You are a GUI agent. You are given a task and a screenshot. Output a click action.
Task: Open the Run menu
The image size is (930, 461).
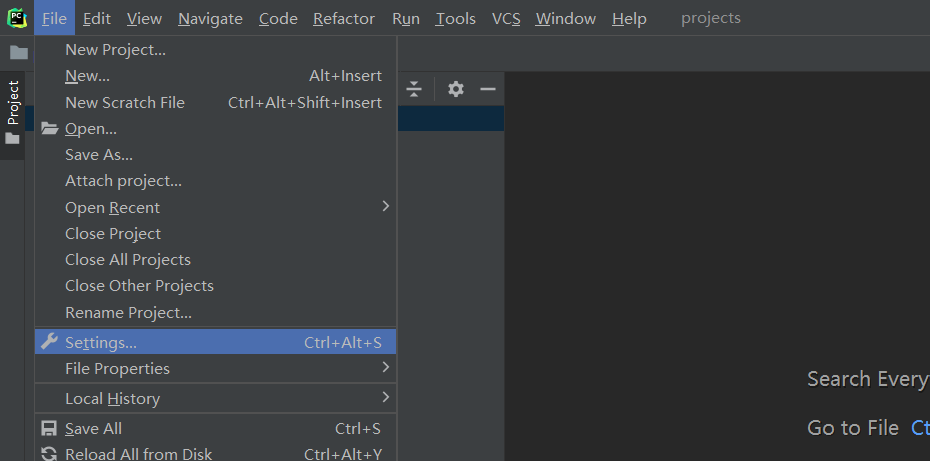[x=406, y=18]
